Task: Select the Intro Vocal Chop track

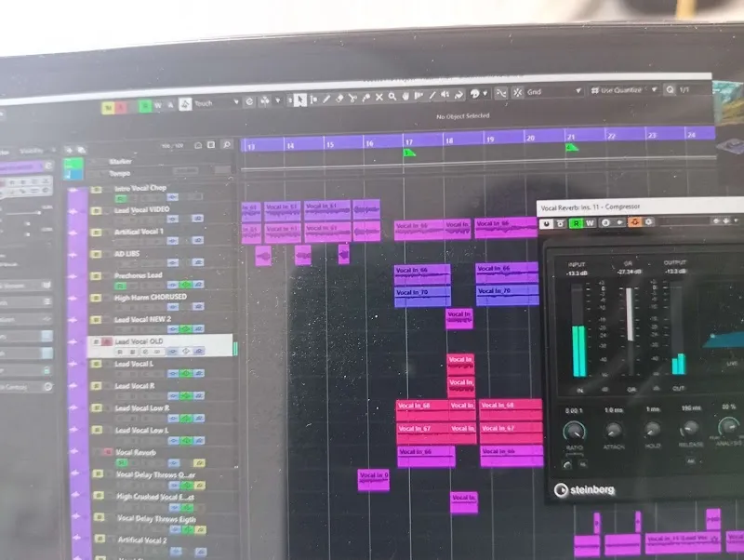Action: pyautogui.click(x=140, y=188)
